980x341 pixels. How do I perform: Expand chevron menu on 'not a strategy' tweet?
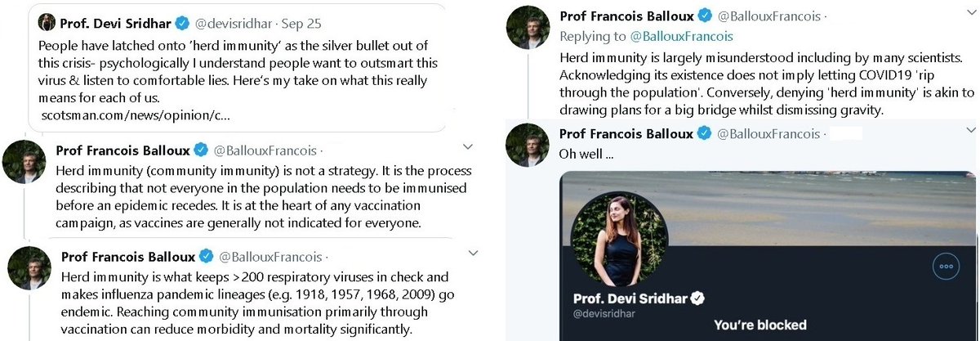(468, 147)
